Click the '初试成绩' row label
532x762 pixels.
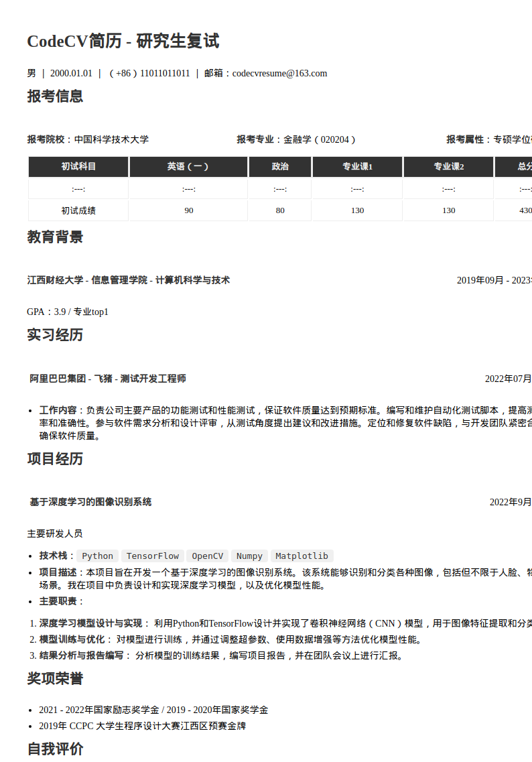click(78, 210)
